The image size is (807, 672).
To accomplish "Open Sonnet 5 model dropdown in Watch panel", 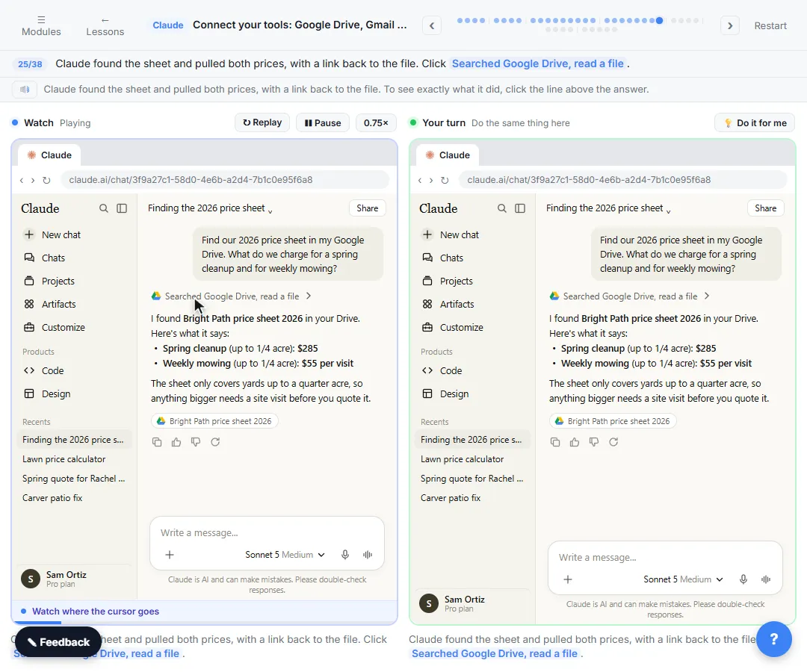I will pos(285,555).
